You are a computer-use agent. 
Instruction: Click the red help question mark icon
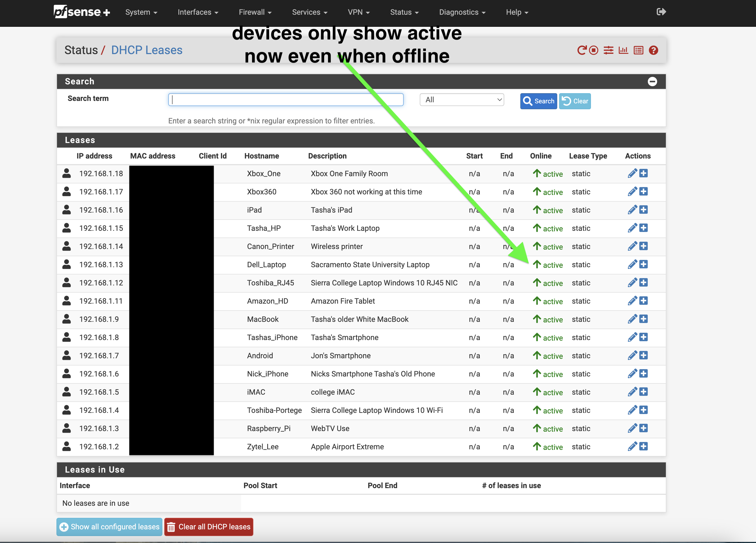tap(653, 50)
